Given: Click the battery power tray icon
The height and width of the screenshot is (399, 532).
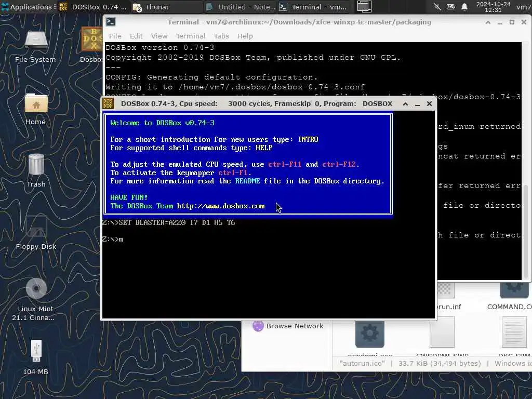Looking at the screenshot, I should 450,6.
